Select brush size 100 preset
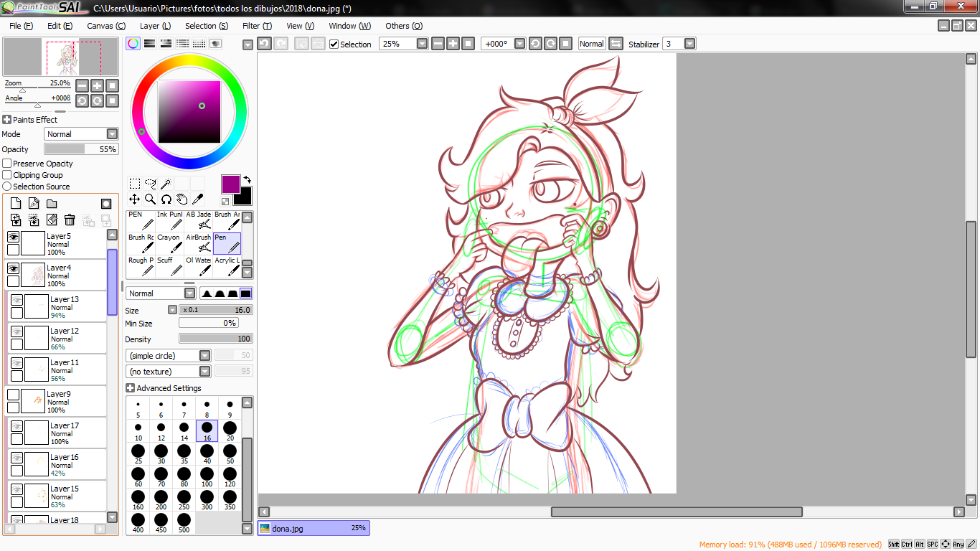Viewport: 980px width, 551px height. click(207, 476)
